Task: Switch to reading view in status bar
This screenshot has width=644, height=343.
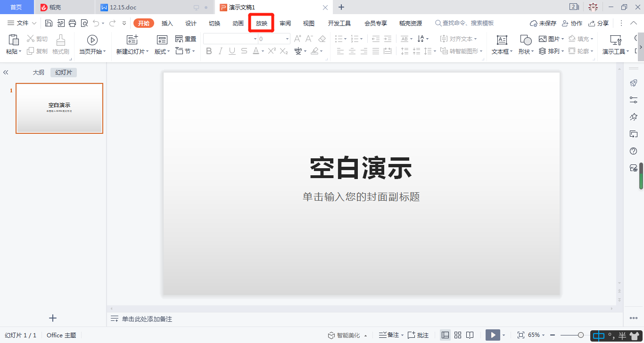Action: 470,335
